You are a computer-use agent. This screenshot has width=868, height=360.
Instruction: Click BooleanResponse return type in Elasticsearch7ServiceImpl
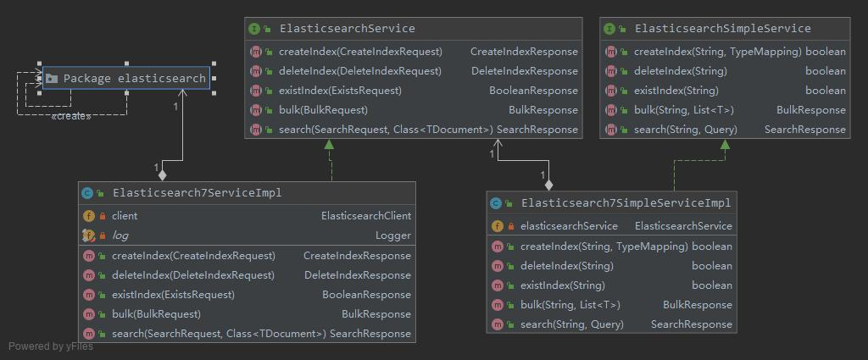point(366,295)
